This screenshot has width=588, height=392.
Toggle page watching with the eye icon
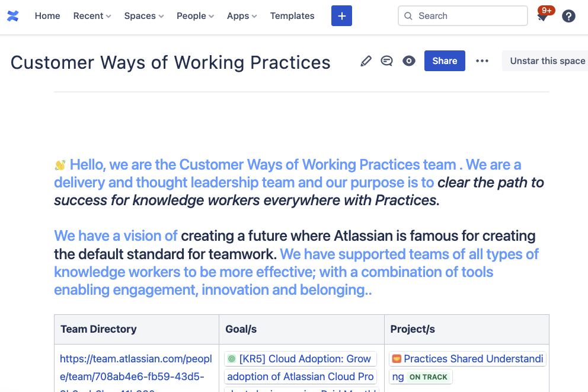tap(408, 60)
